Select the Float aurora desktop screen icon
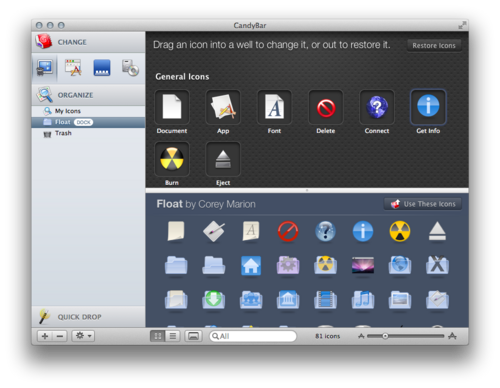This screenshot has width=500, height=388. click(363, 265)
